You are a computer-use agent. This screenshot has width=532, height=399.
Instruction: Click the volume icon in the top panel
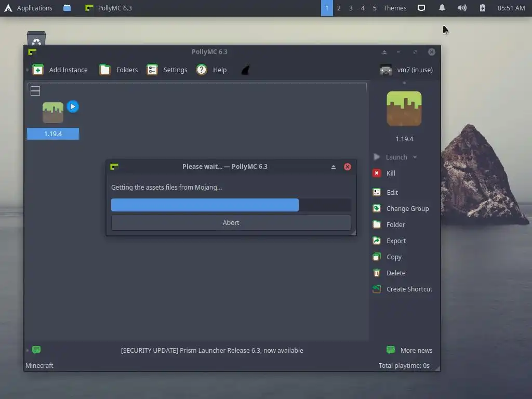(462, 8)
